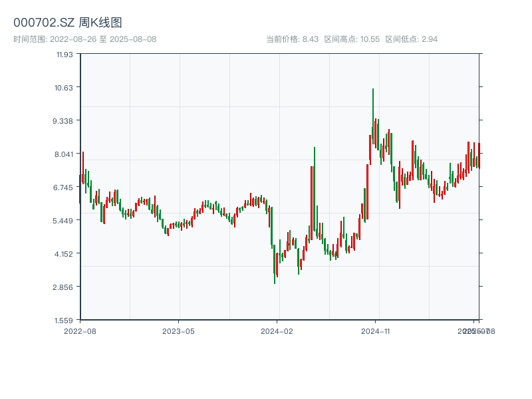Image resolution: width=532 pixels, height=399 pixels.
Task: Select the 2.856 price axis label
Action: [64, 287]
